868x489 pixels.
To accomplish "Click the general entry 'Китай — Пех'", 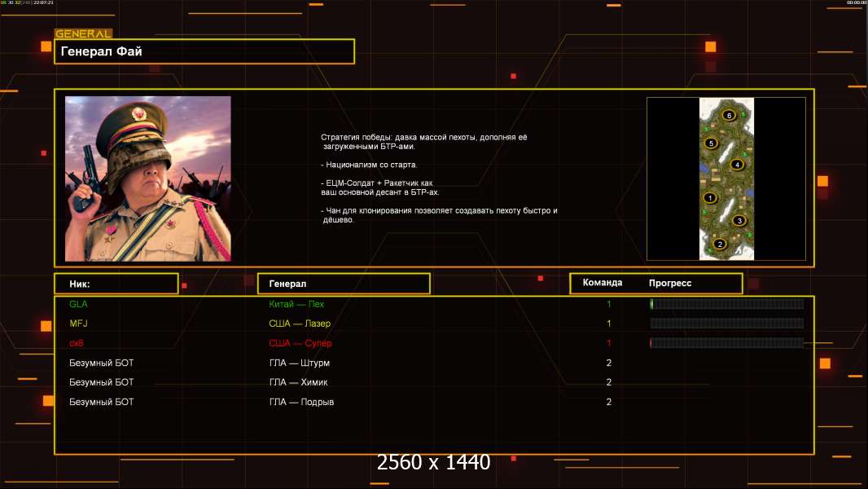I will 296,304.
